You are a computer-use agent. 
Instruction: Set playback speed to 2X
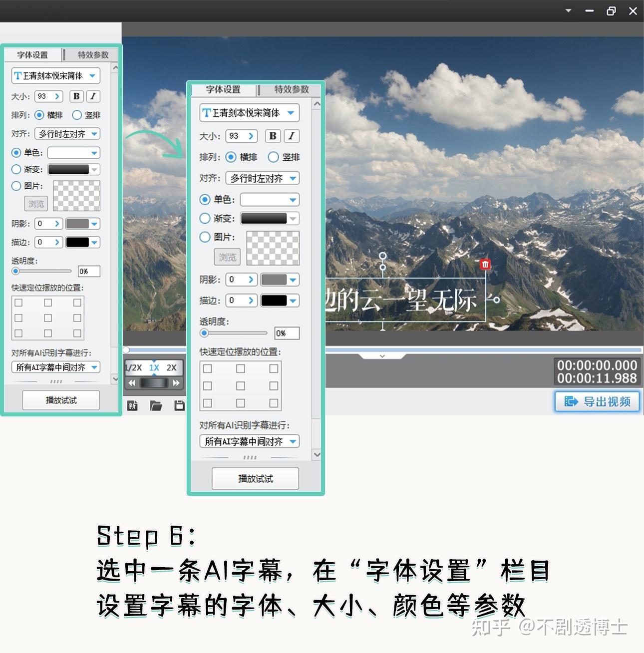(171, 367)
